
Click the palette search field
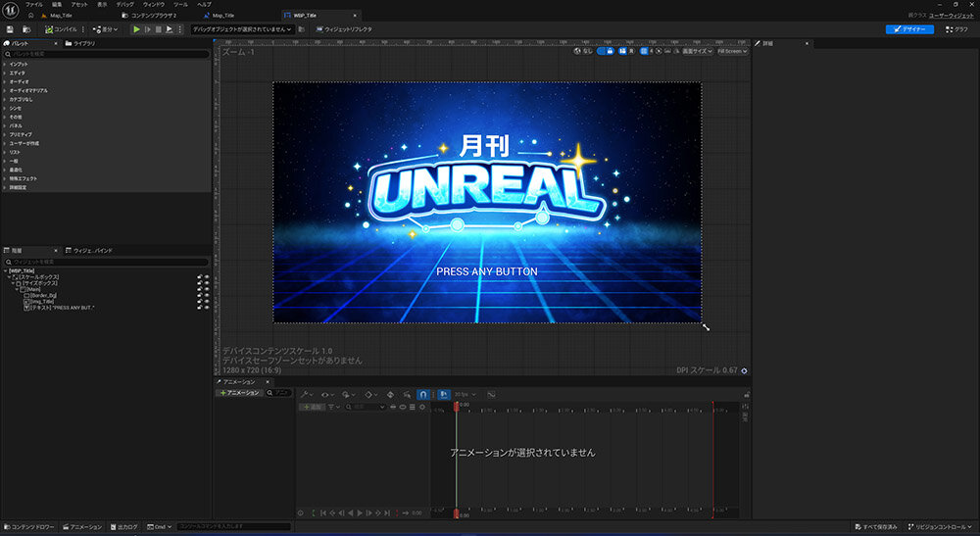(x=106, y=54)
